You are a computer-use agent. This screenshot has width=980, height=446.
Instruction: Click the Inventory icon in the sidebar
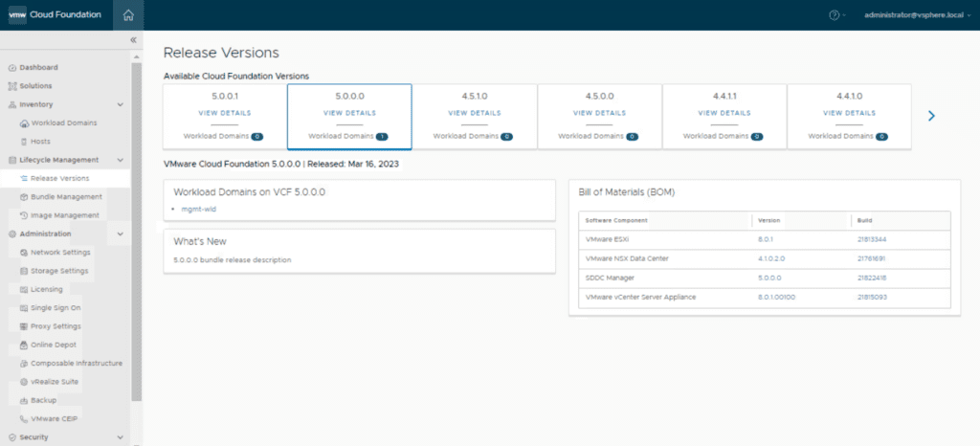pyautogui.click(x=12, y=105)
